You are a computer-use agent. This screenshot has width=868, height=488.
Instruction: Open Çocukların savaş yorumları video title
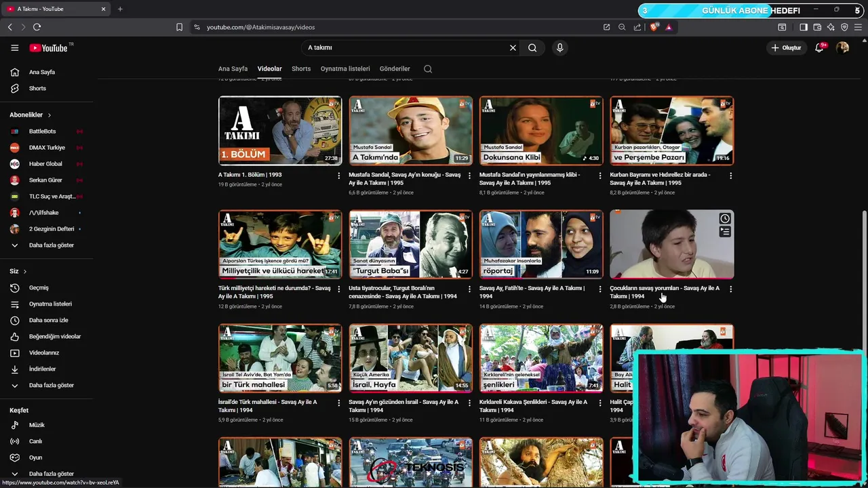tap(665, 292)
